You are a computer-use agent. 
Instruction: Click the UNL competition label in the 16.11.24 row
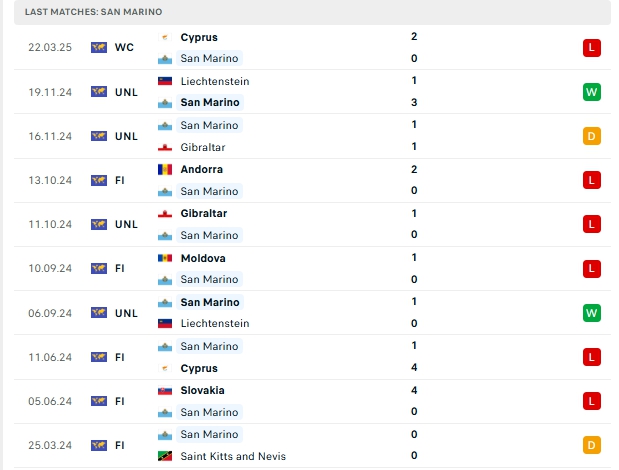coord(126,136)
